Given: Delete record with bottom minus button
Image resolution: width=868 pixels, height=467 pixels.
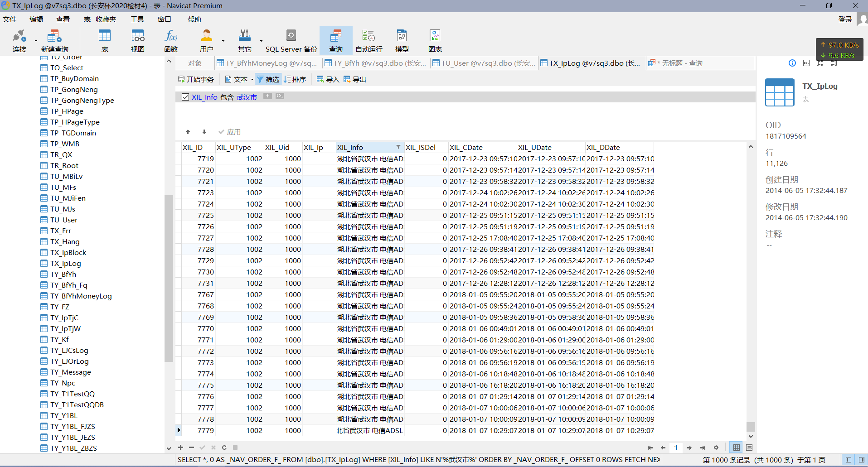Looking at the screenshot, I should tap(191, 448).
